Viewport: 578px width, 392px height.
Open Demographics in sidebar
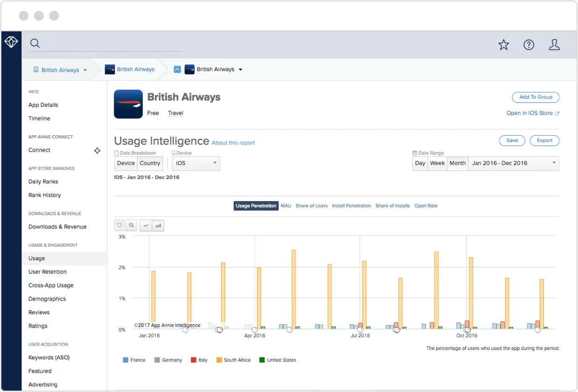pyautogui.click(x=47, y=299)
